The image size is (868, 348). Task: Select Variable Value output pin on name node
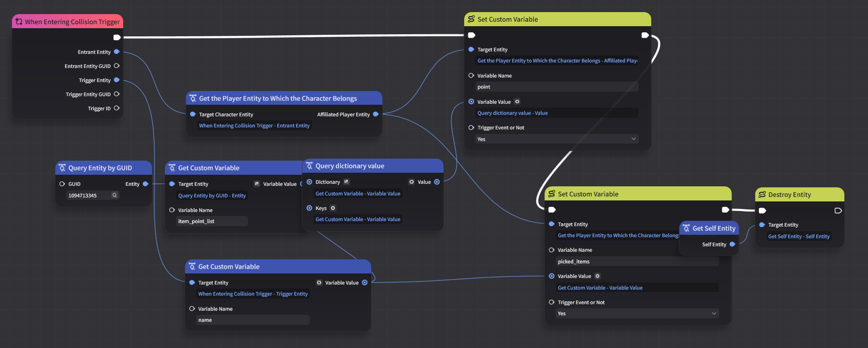[x=365, y=283]
